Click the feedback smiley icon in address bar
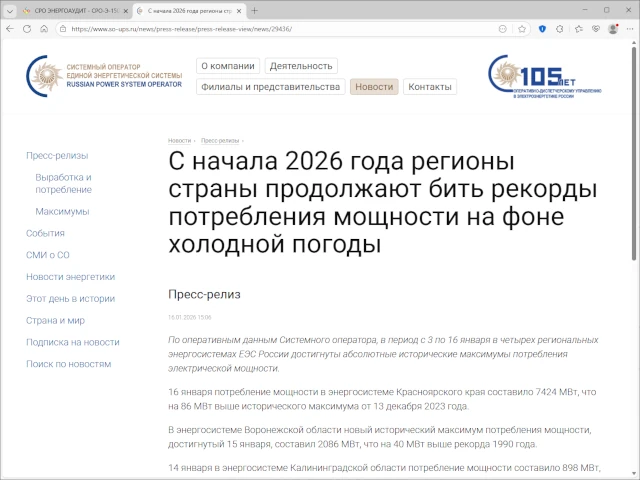640x480 pixels. pos(503,29)
